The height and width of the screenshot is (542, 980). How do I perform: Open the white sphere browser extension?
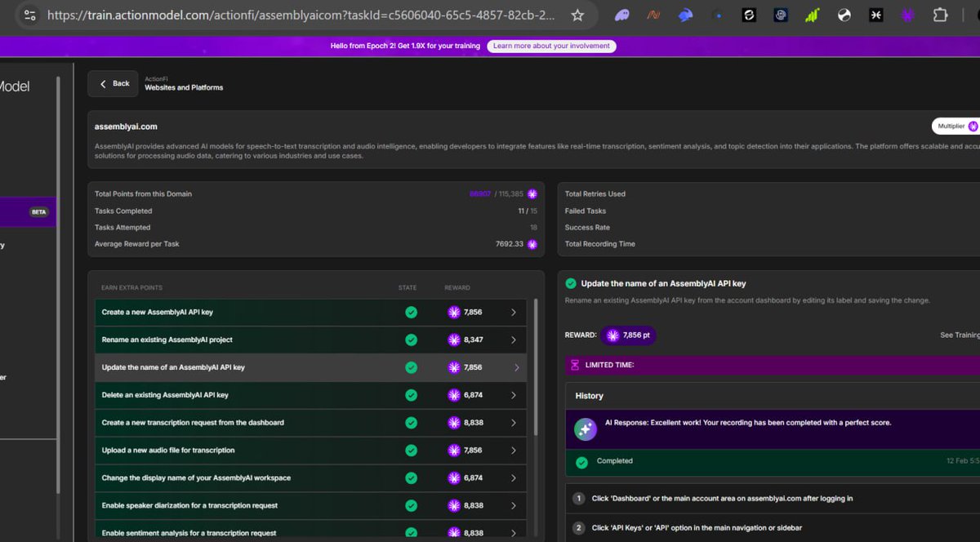tap(844, 15)
